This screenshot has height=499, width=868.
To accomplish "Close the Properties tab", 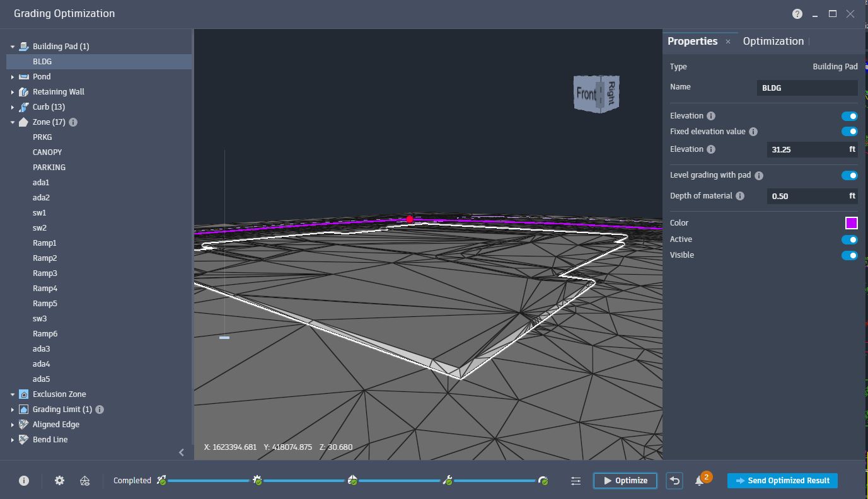I will coord(727,41).
